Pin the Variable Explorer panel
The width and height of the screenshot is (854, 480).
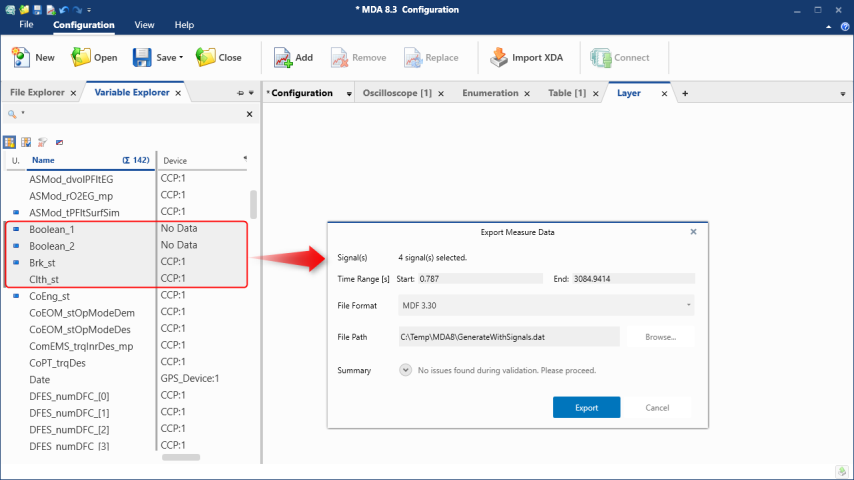click(240, 93)
